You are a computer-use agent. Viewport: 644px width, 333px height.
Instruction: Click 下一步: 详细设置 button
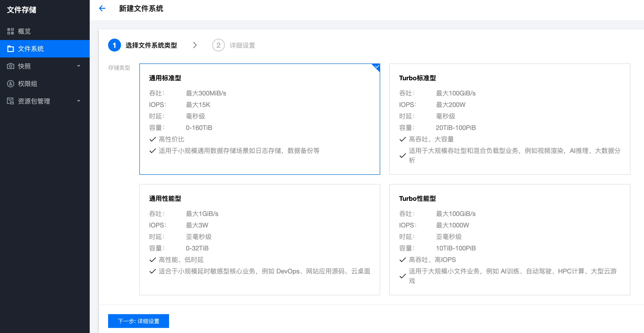pos(138,321)
